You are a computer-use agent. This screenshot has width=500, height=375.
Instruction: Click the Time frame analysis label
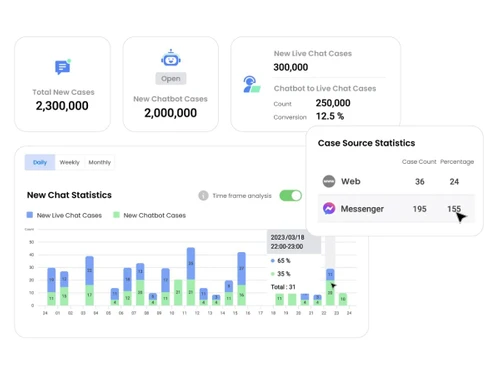tap(242, 196)
